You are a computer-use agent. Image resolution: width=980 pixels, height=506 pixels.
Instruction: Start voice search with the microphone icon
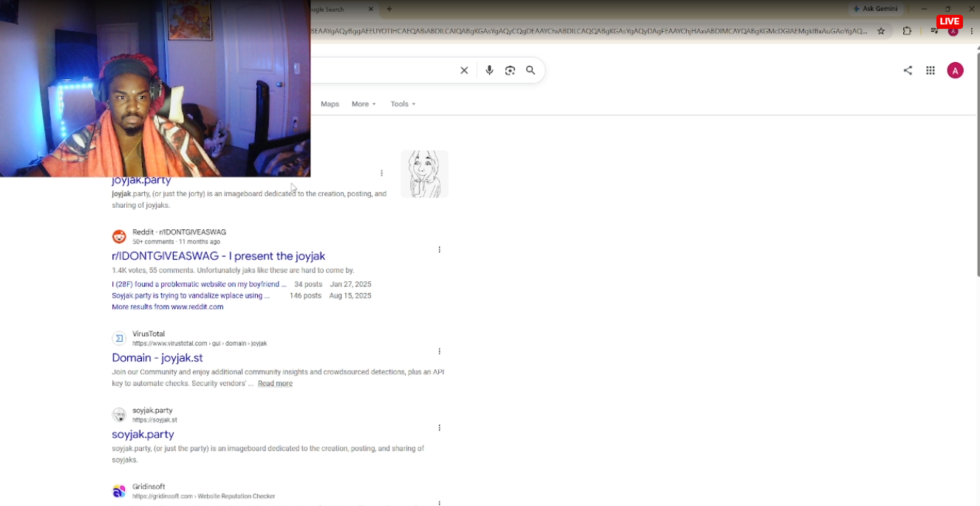click(489, 70)
